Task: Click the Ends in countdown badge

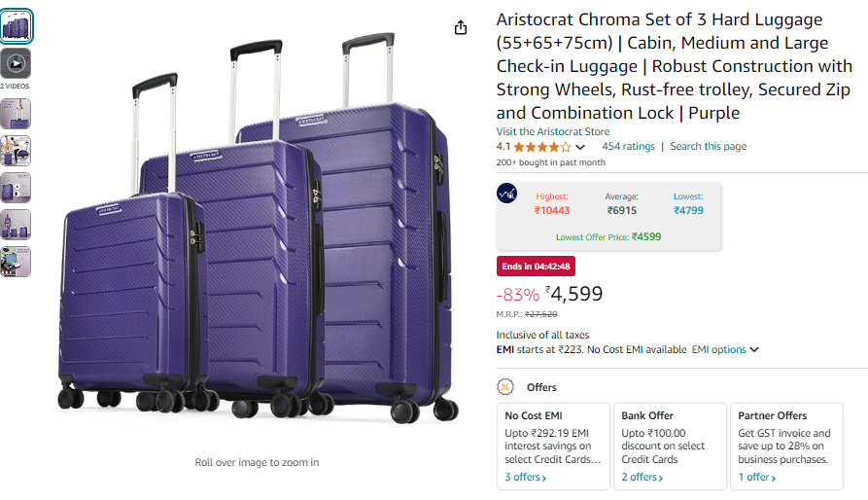Action: coord(536,266)
